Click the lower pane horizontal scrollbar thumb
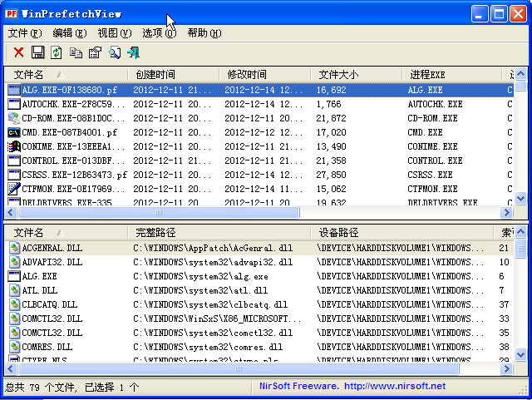This screenshot has height=400, width=532. coord(239,368)
